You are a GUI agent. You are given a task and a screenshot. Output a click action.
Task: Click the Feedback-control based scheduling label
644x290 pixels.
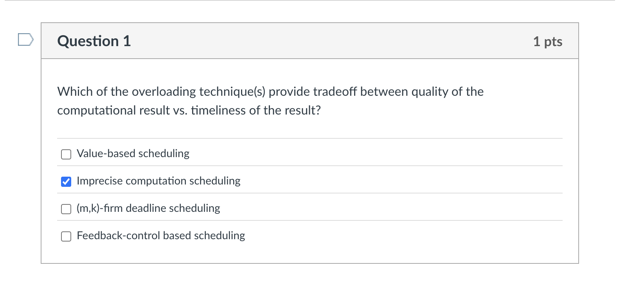(160, 236)
